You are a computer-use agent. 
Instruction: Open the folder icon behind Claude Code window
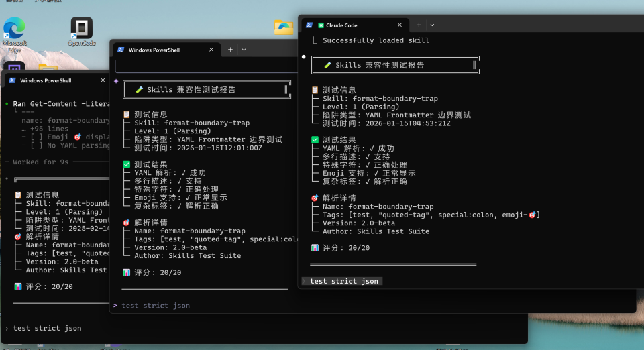click(x=284, y=27)
